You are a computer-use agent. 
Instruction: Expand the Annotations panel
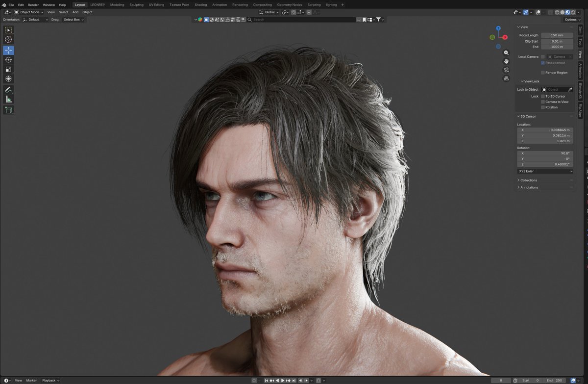[x=519, y=187]
